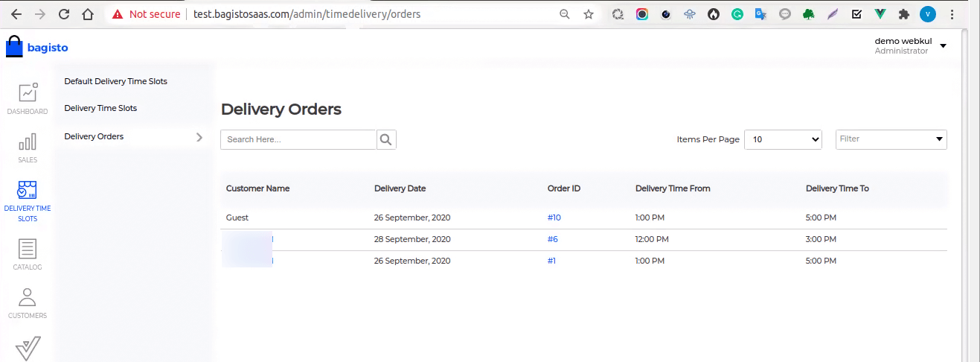Click the checkbox extension icon
This screenshot has height=362, width=980.
point(856,14)
